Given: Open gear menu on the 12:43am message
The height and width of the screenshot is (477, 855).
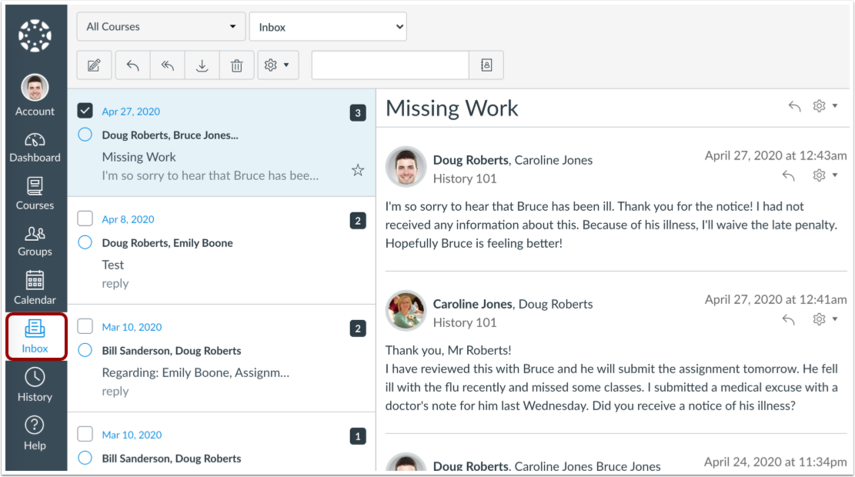Looking at the screenshot, I should coord(825,175).
